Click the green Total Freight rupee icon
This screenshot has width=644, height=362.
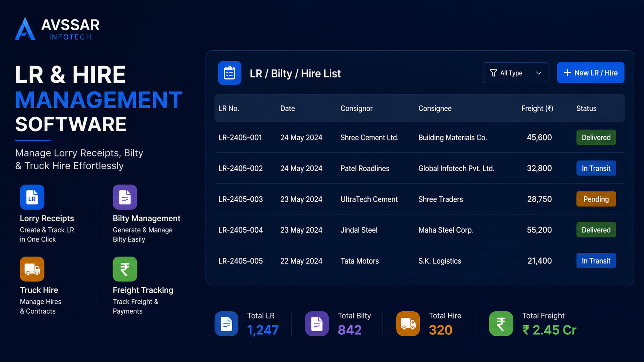coord(501,324)
